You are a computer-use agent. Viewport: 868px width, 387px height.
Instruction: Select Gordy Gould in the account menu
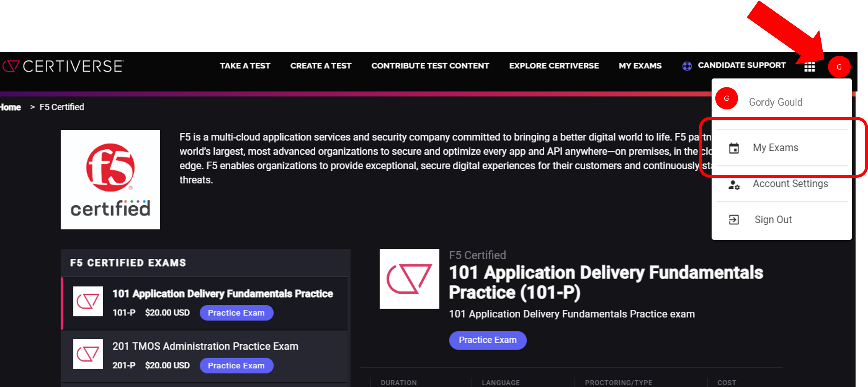tap(775, 102)
